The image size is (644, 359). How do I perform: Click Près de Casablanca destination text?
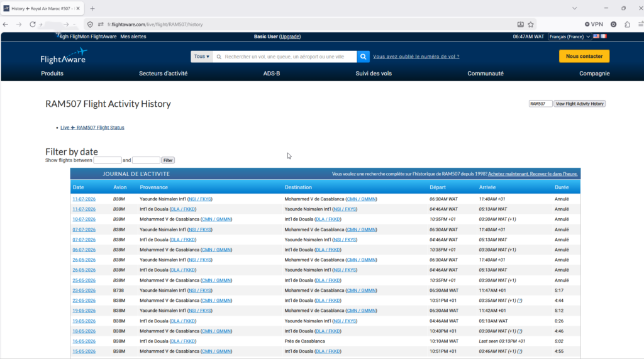304,341
